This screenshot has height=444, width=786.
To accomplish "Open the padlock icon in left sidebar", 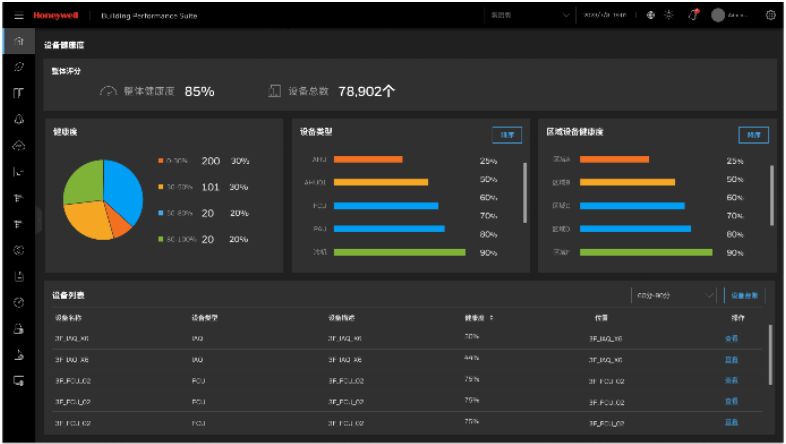I will (17, 327).
